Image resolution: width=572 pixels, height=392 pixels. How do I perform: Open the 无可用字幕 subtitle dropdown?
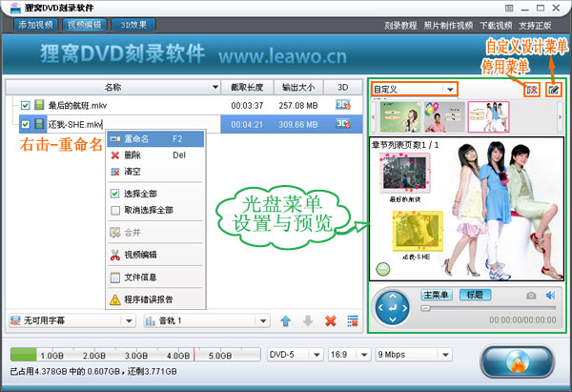(129, 321)
